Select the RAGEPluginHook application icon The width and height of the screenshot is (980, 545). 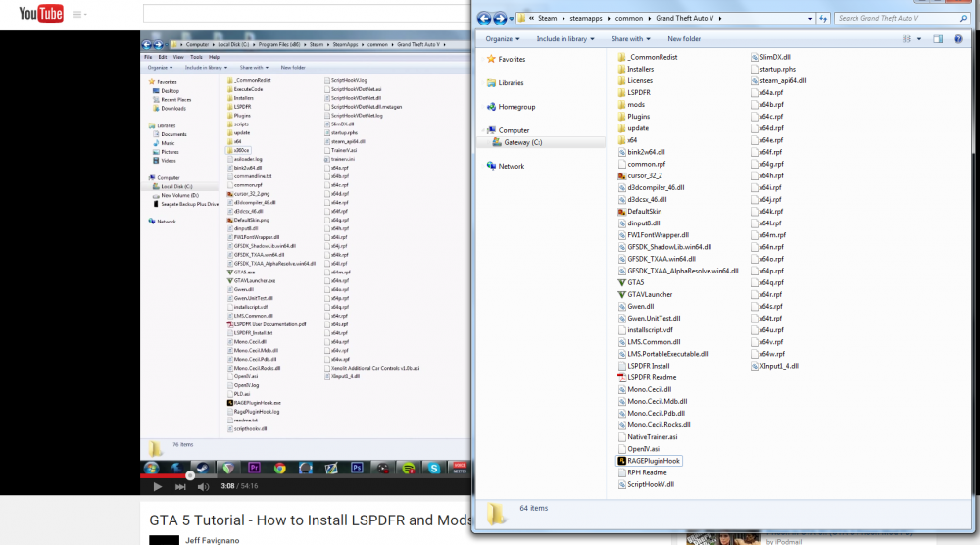[x=621, y=461]
